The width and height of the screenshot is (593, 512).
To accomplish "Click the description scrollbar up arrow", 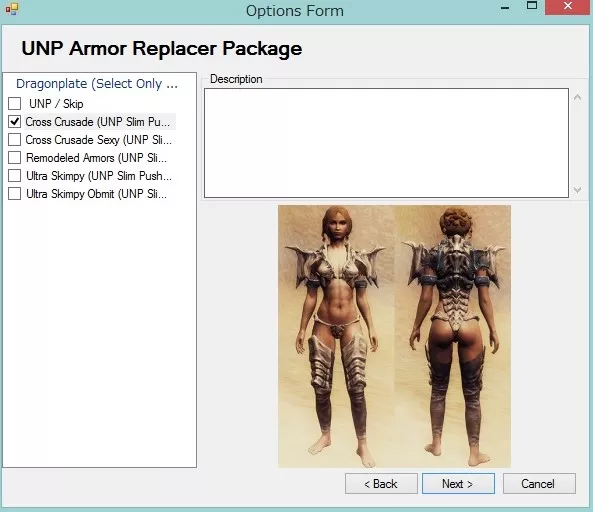I will [x=577, y=98].
